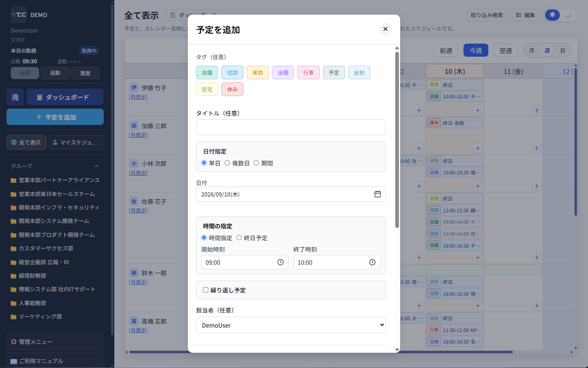This screenshot has height=368, width=588.
Task: Click the 伊 avatar for 伊藤 竹子
Action: pos(134,88)
